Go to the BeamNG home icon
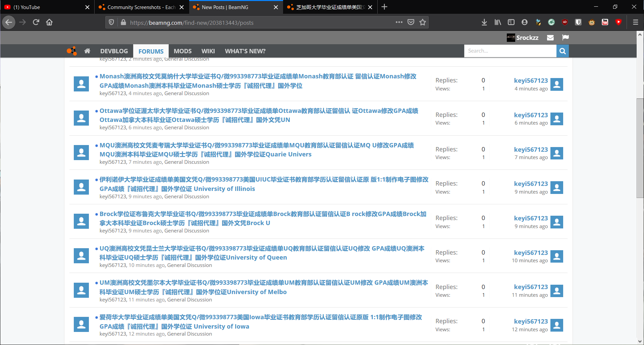This screenshot has width=644, height=345. point(87,51)
